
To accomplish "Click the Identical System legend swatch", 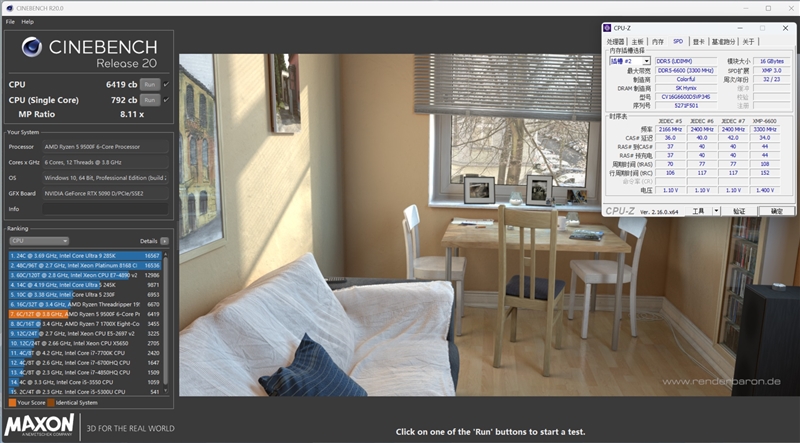I will (x=50, y=402).
